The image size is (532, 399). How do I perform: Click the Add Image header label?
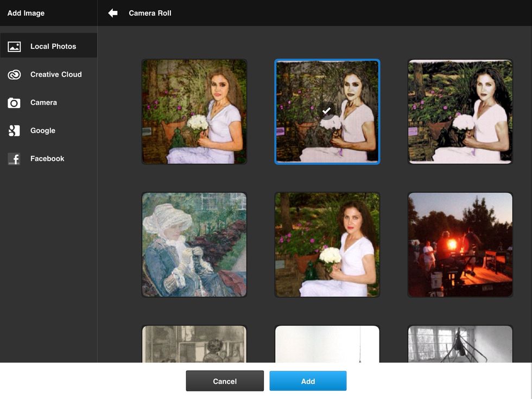point(25,12)
